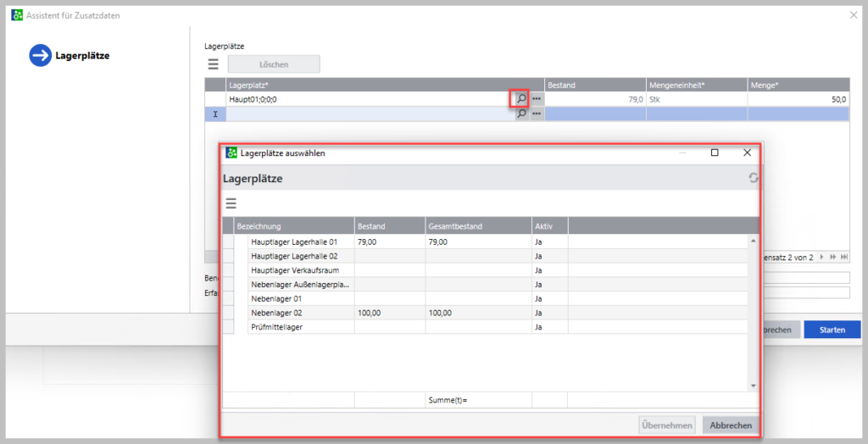This screenshot has height=444, width=868.
Task: Sort by the Bezeichnung column header
Action: (294, 226)
